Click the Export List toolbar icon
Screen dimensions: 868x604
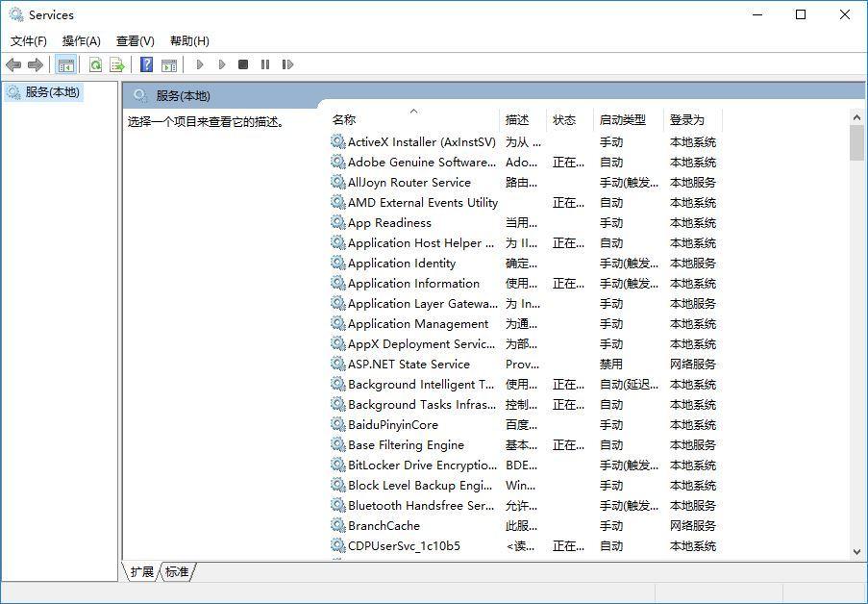117,64
